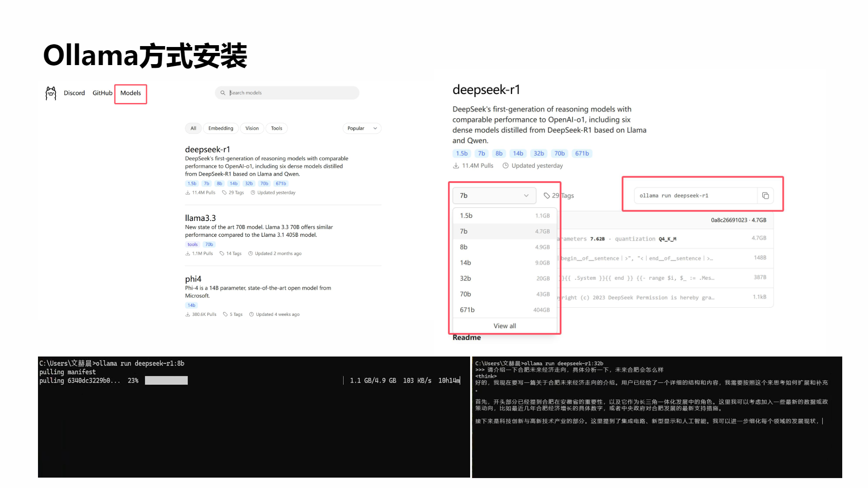Choose 14b 9.0GB dropdown option
This screenshot has width=868, height=488.
505,263
